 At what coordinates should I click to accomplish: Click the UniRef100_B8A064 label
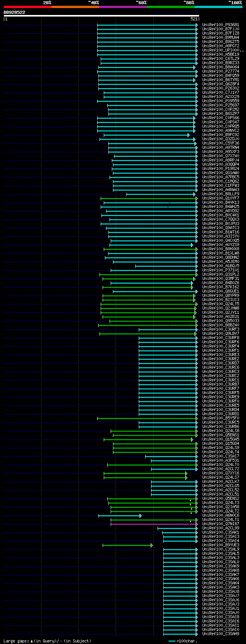(x=221, y=67)
